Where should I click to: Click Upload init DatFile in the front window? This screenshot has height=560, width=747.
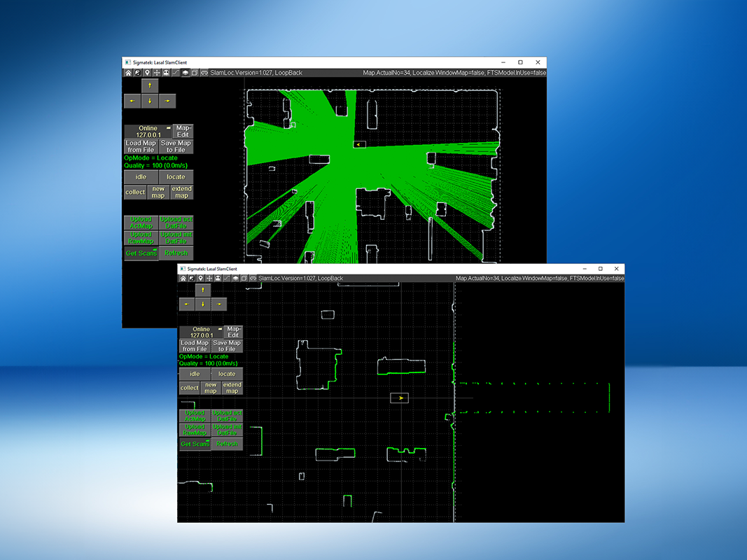227,430
